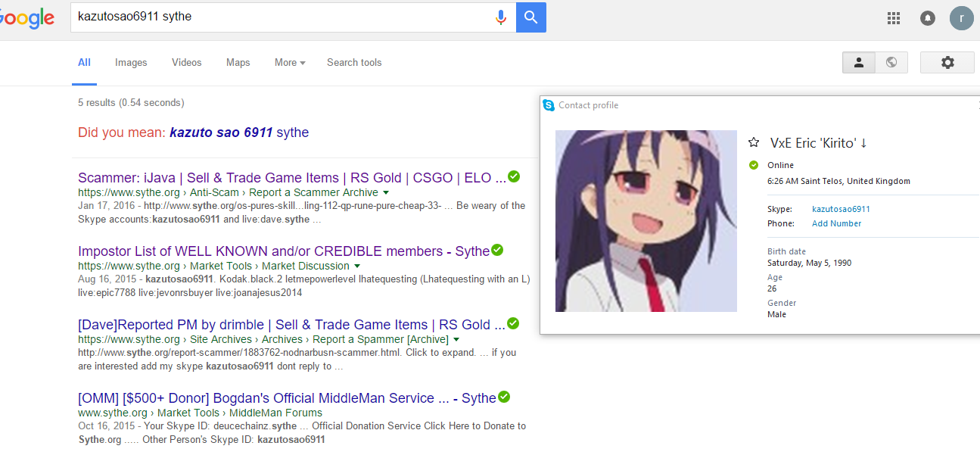This screenshot has height=452, width=980.
Task: Click the 'Aug 16, 2015' result snippet
Action: coord(303,286)
